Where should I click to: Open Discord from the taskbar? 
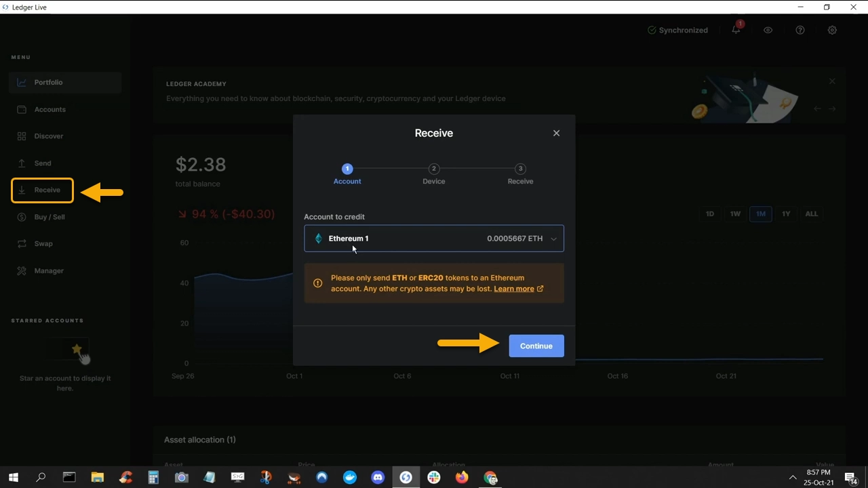click(x=378, y=477)
